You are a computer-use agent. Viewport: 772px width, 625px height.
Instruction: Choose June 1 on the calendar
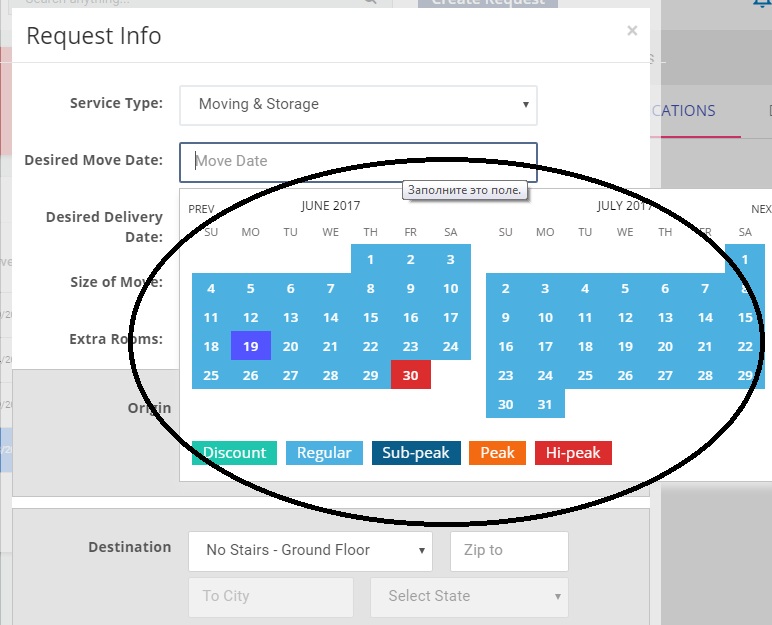pyautogui.click(x=371, y=260)
